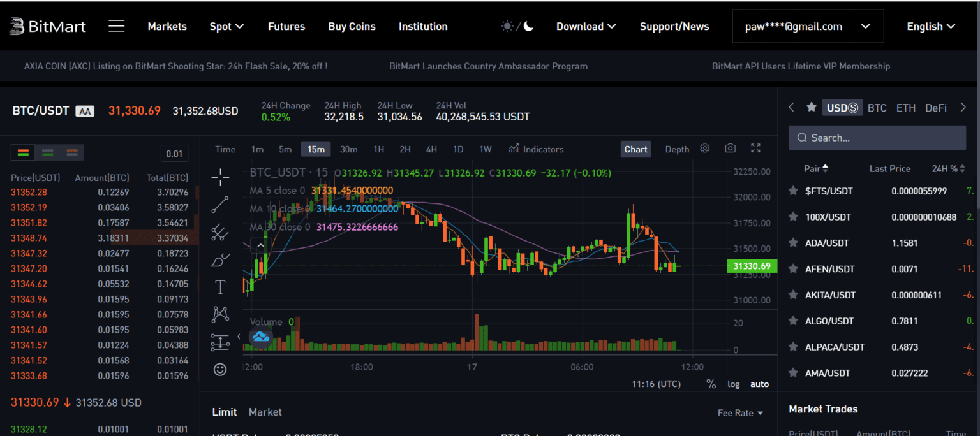The image size is (980, 436).
Task: Open chart settings with the gear icon
Action: click(x=704, y=147)
